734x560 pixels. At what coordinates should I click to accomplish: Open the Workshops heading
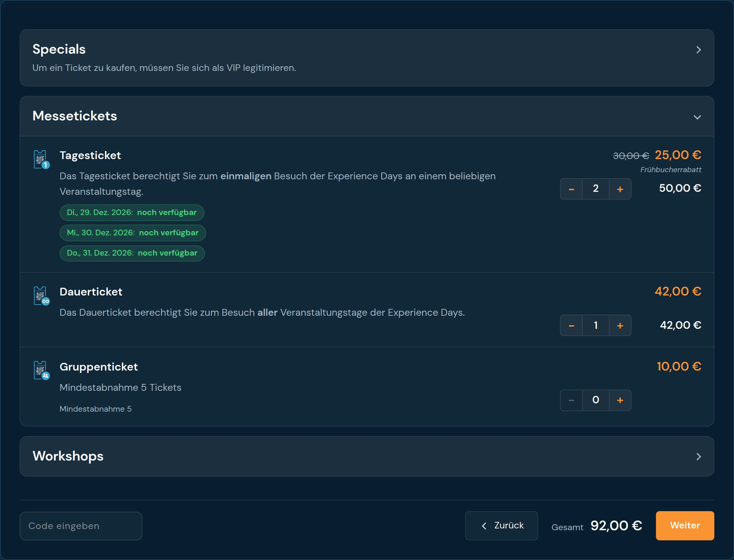[x=68, y=456]
